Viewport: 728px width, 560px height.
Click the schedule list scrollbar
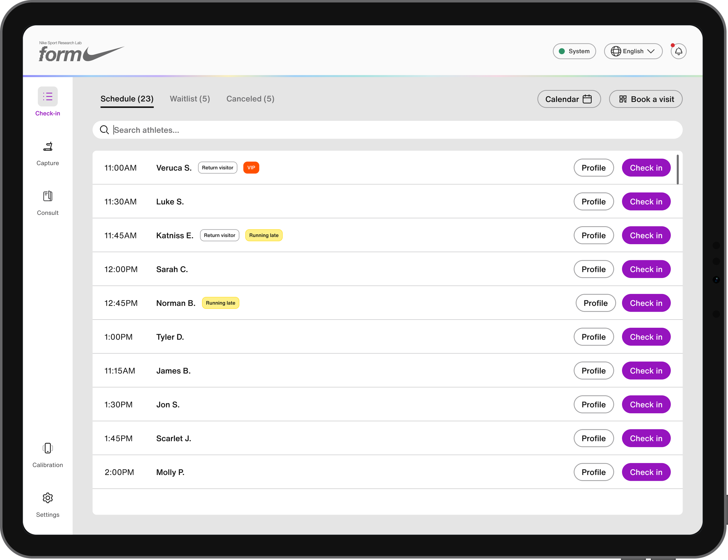(678, 169)
